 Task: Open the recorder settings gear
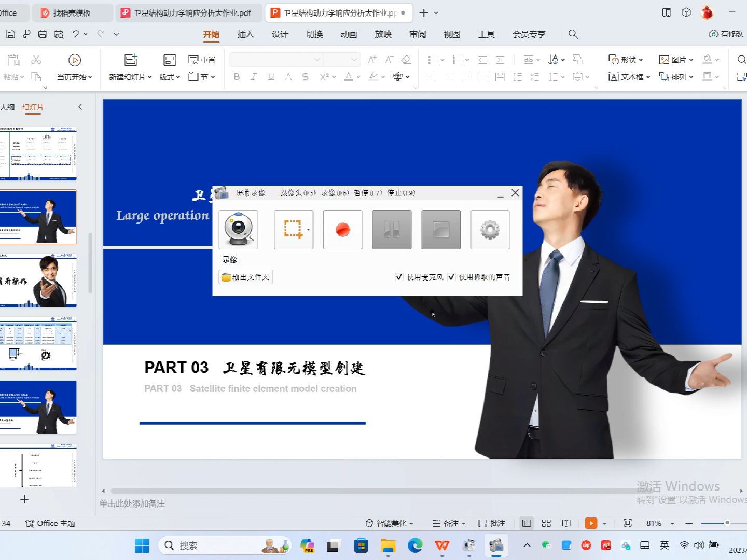[489, 229]
